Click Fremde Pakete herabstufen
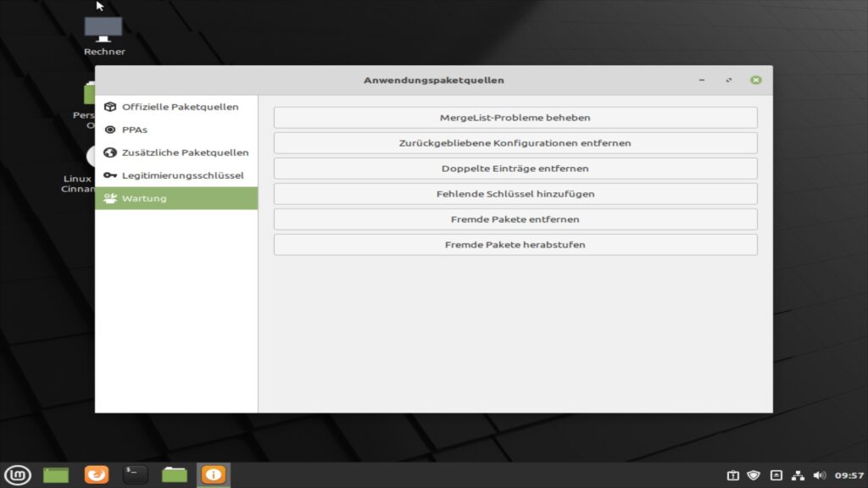This screenshot has height=488, width=868. point(515,245)
